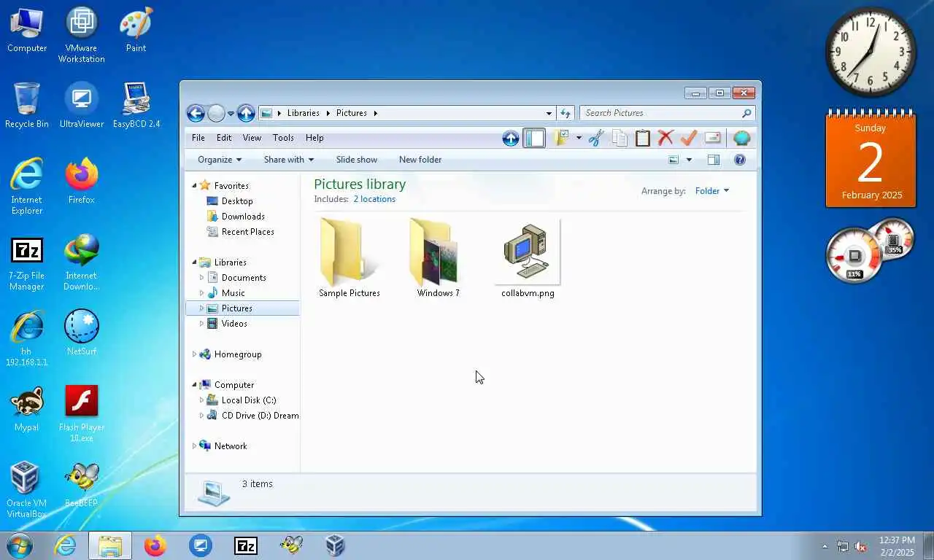Toggle the navigation pane toolbar button
Image resolution: width=934 pixels, height=560 pixels.
[x=534, y=138]
